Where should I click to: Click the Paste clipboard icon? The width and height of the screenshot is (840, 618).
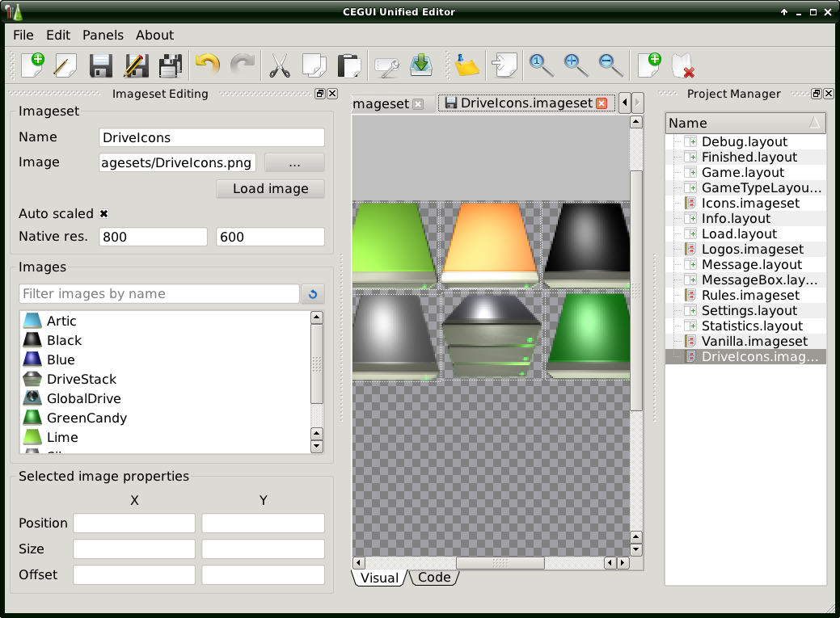click(348, 65)
